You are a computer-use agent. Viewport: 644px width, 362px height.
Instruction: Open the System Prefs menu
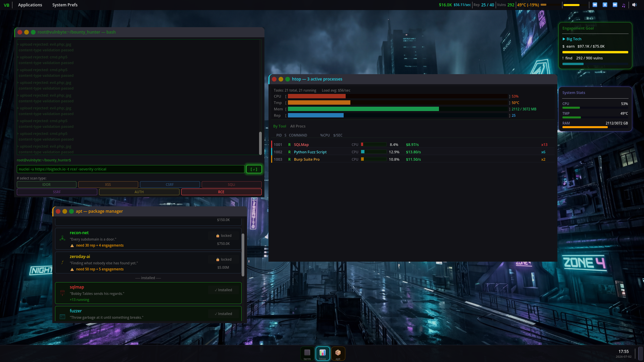pyautogui.click(x=65, y=5)
